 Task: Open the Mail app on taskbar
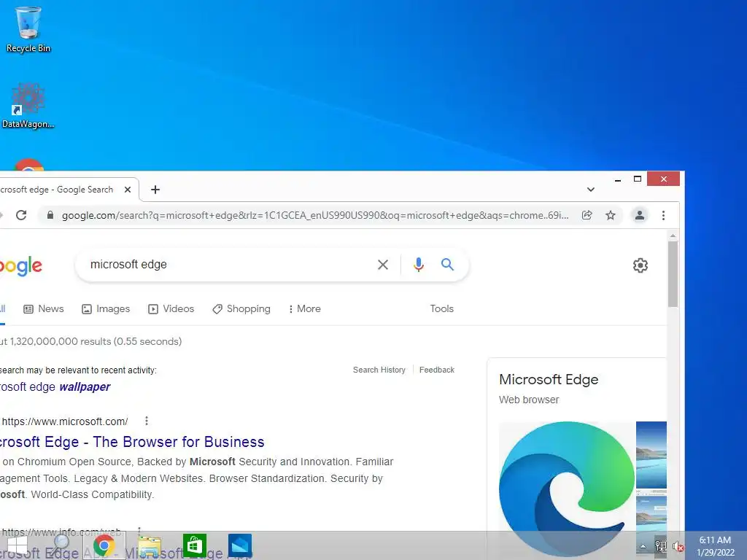pos(239,545)
